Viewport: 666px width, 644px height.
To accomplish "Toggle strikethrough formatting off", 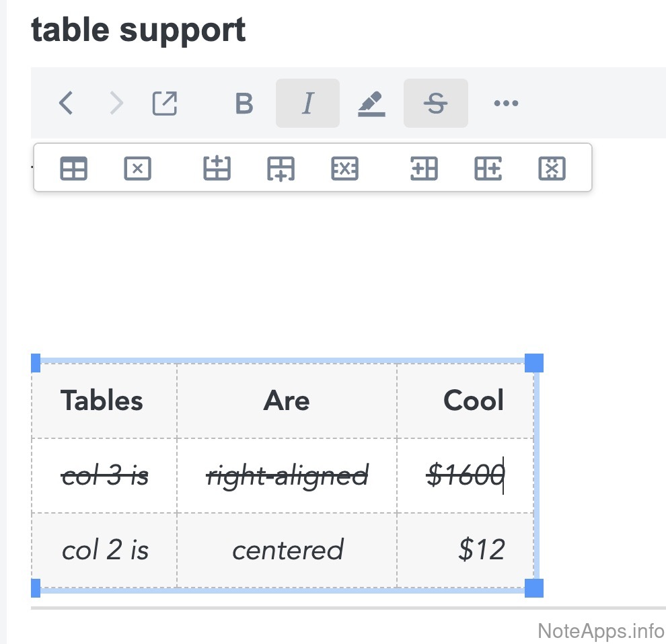I will pos(436,104).
